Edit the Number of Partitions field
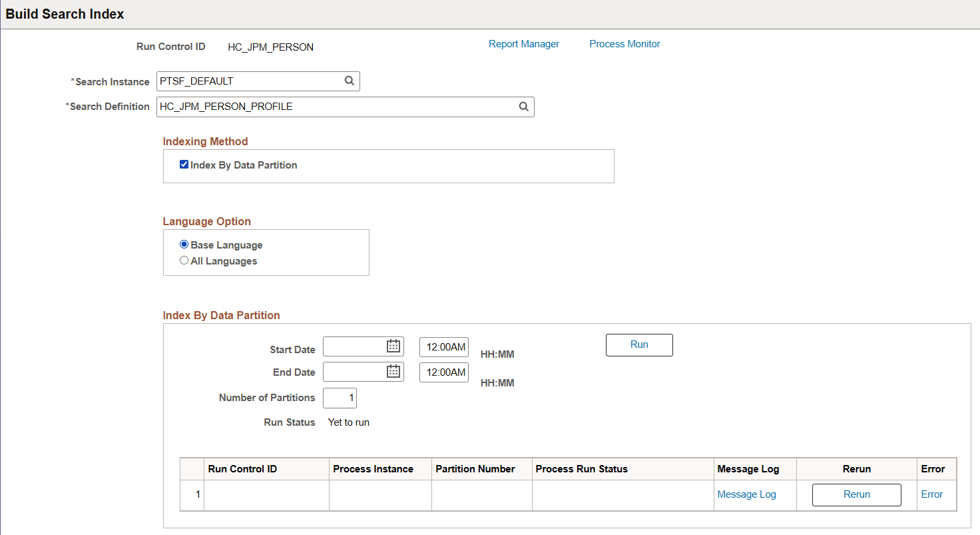The image size is (980, 535). [x=340, y=398]
